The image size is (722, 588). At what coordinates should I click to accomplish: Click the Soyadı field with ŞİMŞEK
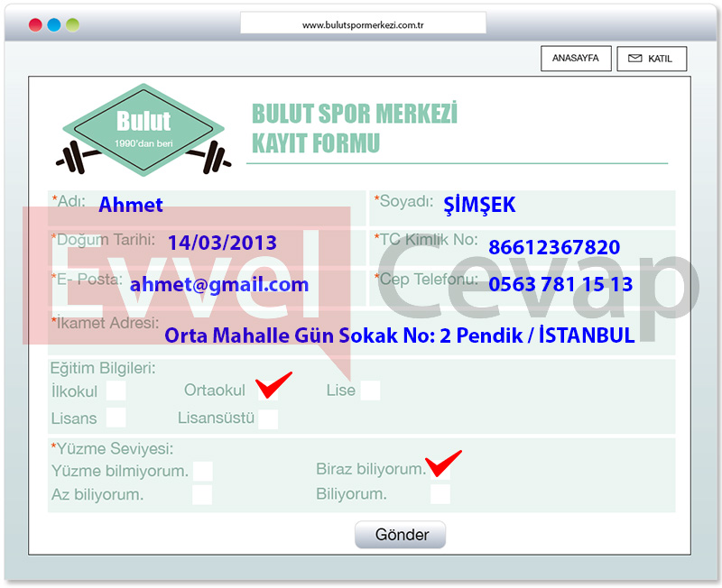[522, 206]
